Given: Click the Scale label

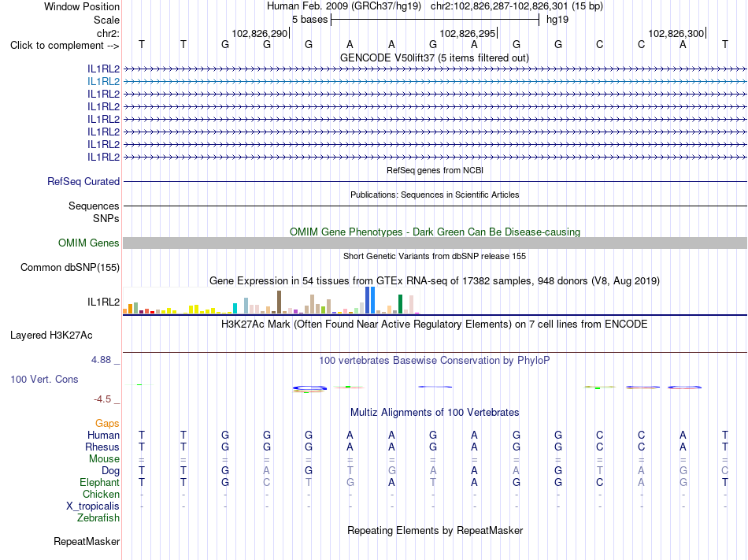Looking at the screenshot, I should click(x=107, y=20).
